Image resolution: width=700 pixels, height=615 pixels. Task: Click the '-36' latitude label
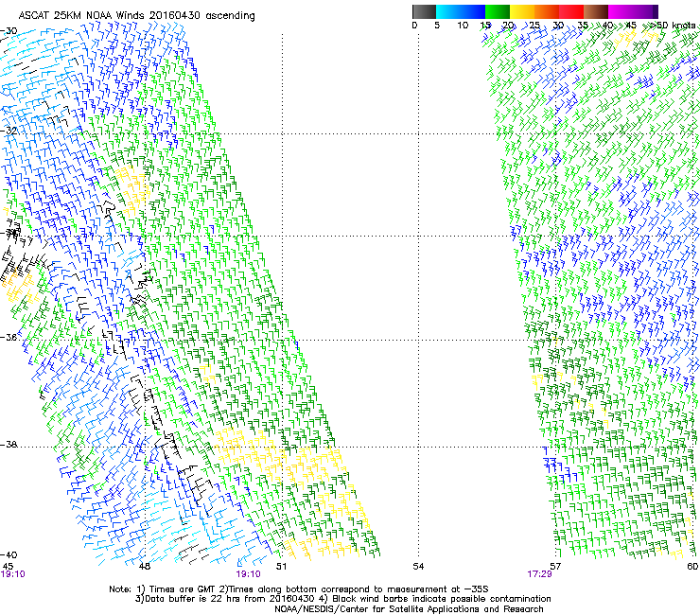click(9, 337)
